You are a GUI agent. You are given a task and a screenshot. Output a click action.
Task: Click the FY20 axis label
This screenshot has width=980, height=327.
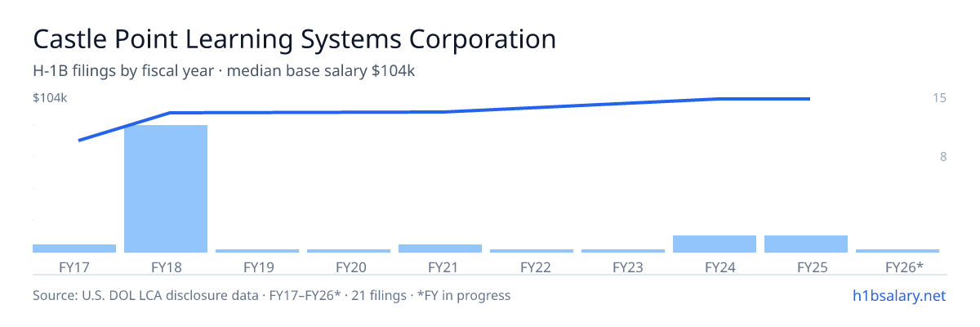(x=349, y=267)
